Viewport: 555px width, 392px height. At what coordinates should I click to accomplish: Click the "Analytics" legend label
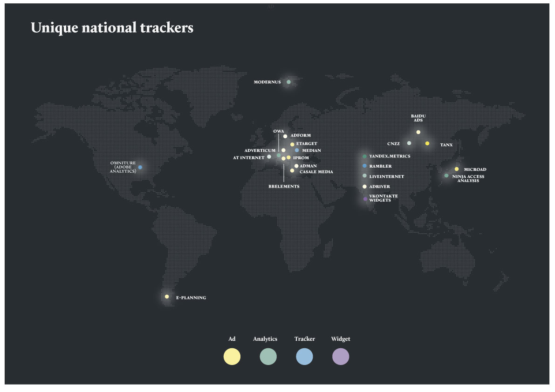point(265,339)
